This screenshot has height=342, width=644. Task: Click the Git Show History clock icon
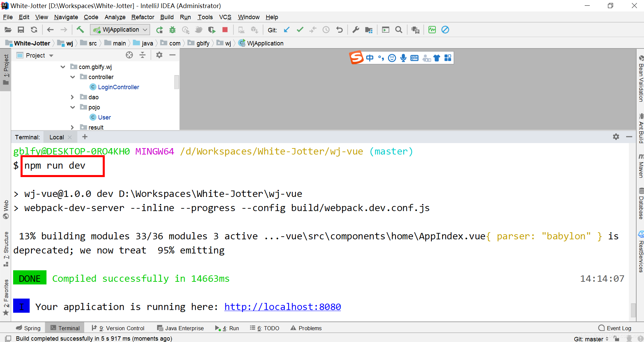tap(326, 30)
